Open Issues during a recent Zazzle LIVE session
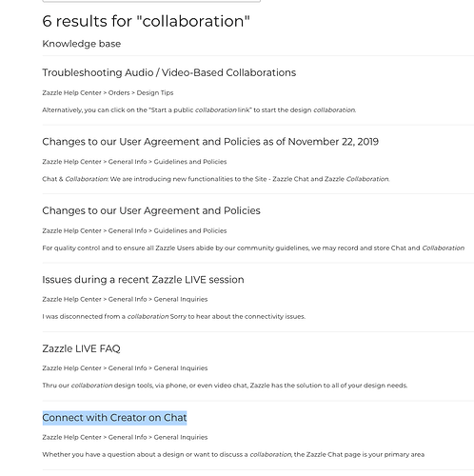 (x=143, y=280)
